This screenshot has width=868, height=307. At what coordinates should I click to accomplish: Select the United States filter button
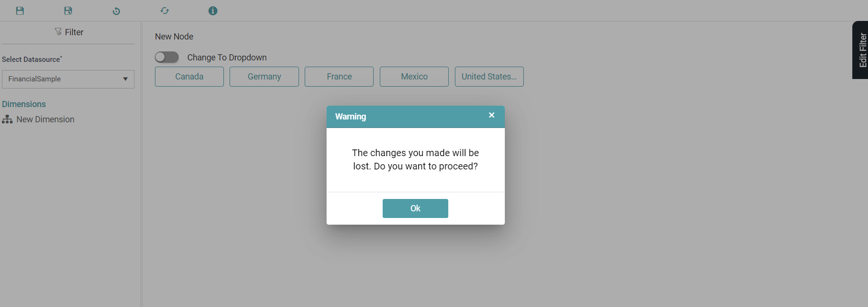[489, 77]
